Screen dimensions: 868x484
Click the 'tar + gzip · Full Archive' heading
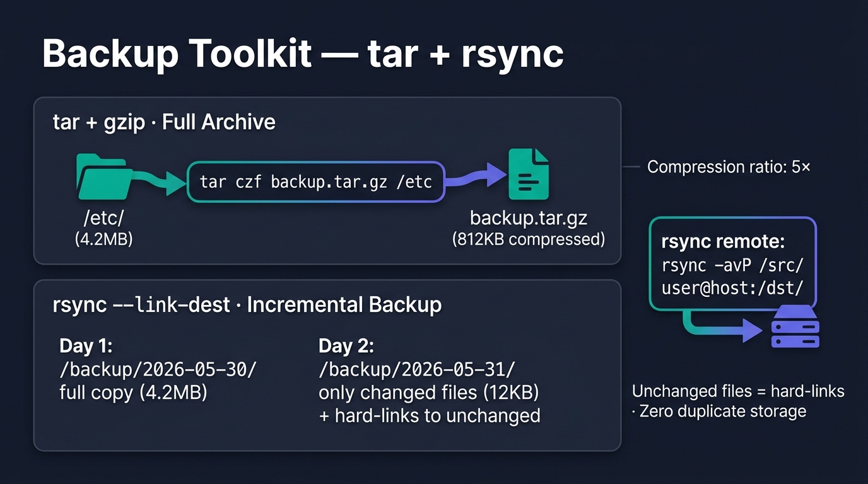tap(164, 122)
